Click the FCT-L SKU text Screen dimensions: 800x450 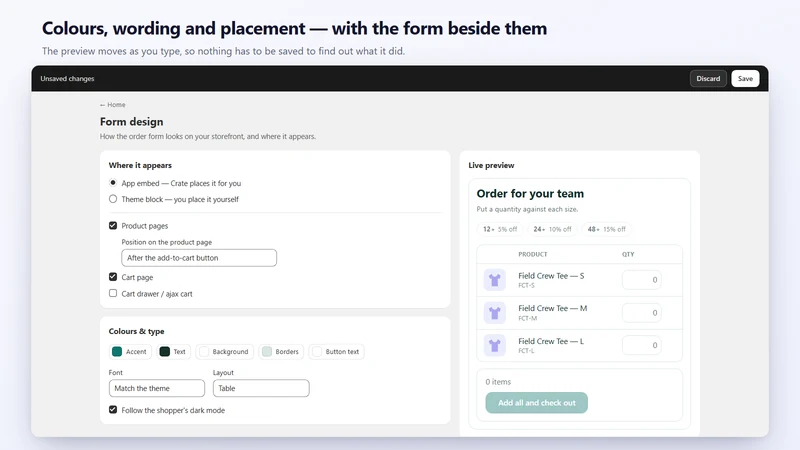[527, 351]
